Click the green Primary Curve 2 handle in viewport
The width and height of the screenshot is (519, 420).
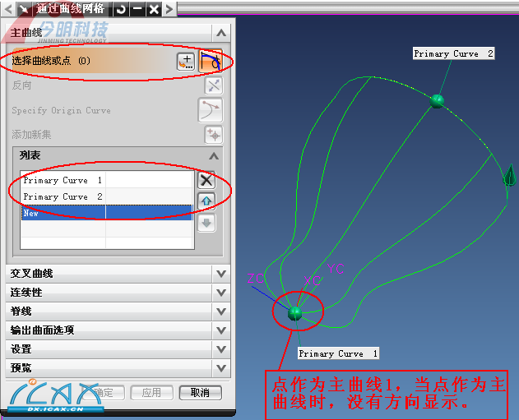click(437, 100)
